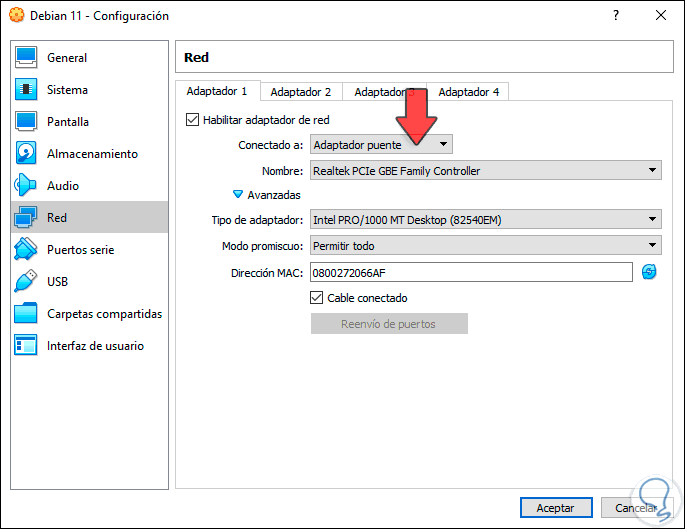685x529 pixels.
Task: Click the Aceptar button
Action: coord(549,508)
